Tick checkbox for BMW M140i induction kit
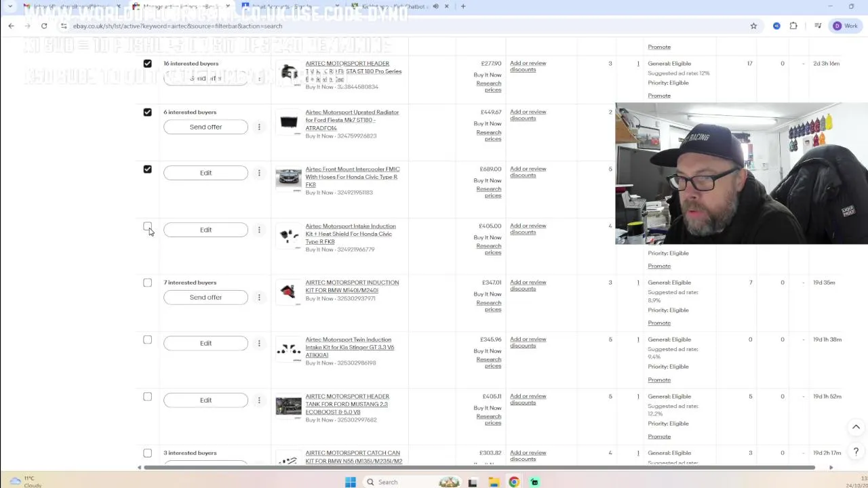868x488 pixels. [x=147, y=283]
